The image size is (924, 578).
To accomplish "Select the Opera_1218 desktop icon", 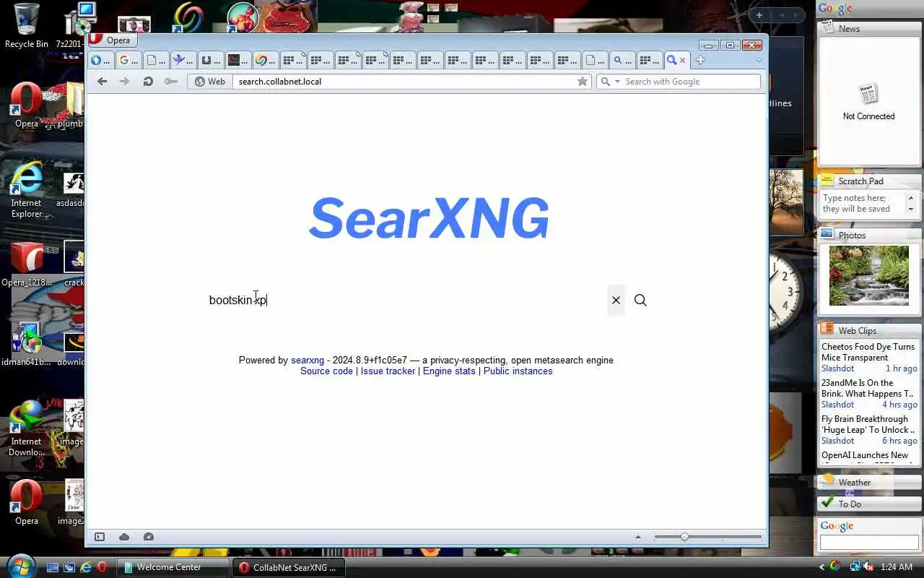I will point(26,264).
